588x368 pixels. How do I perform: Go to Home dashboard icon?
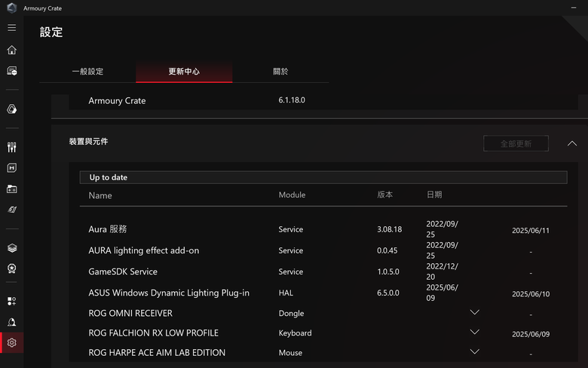tap(11, 50)
